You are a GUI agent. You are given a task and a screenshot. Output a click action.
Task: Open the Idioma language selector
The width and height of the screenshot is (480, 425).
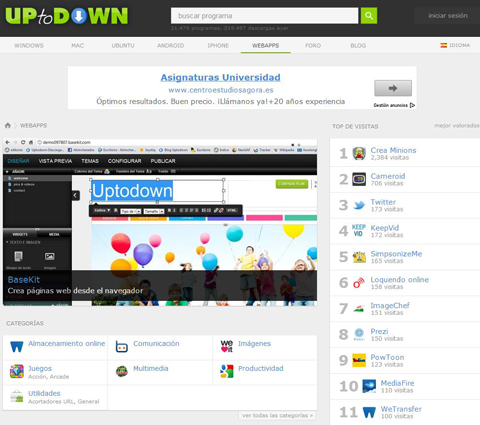[x=455, y=45]
